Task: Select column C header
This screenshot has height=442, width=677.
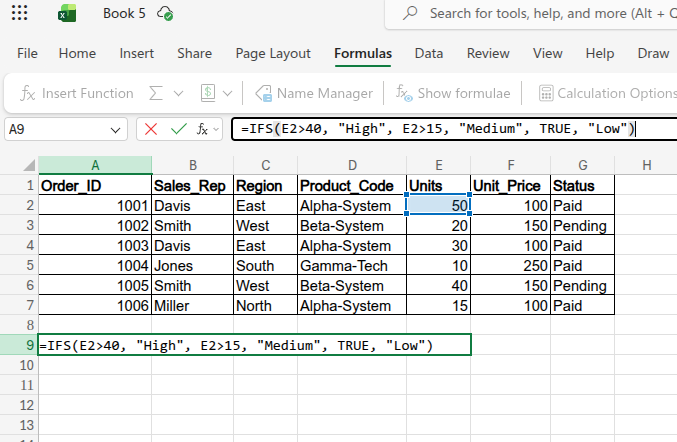Action: (x=266, y=165)
